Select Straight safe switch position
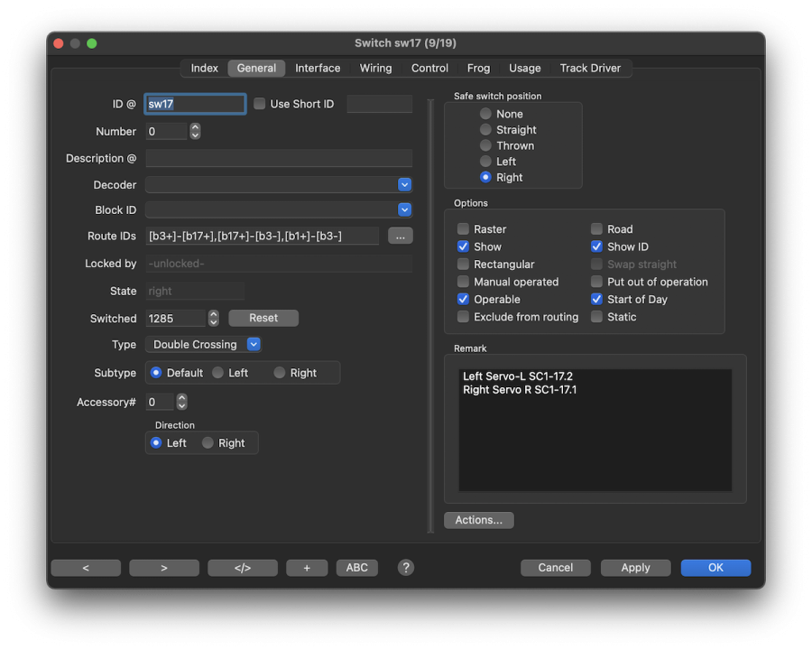Screen dimensions: 812x650 click(x=486, y=130)
